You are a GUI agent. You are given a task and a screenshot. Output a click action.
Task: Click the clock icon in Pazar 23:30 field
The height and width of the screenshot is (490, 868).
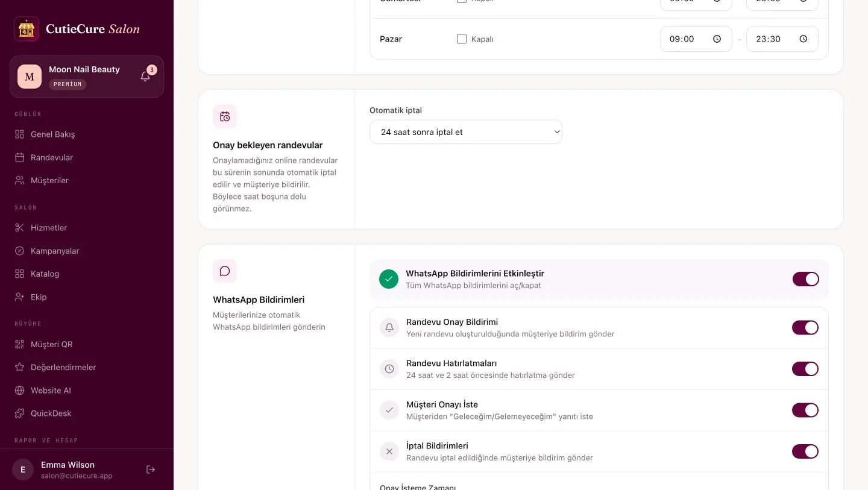point(803,39)
